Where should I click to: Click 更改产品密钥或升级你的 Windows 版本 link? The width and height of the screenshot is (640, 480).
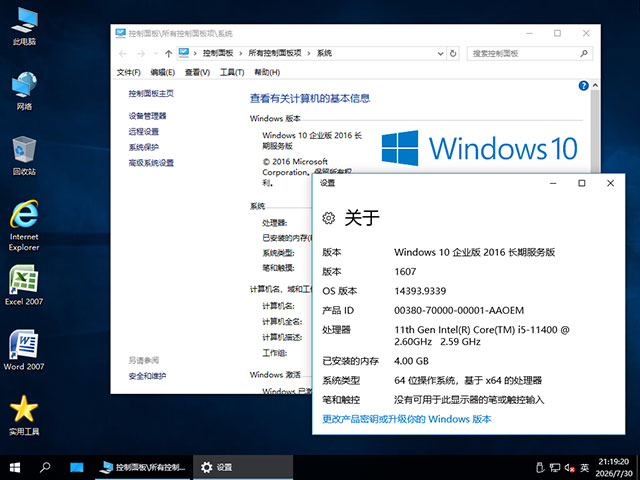[x=407, y=419]
